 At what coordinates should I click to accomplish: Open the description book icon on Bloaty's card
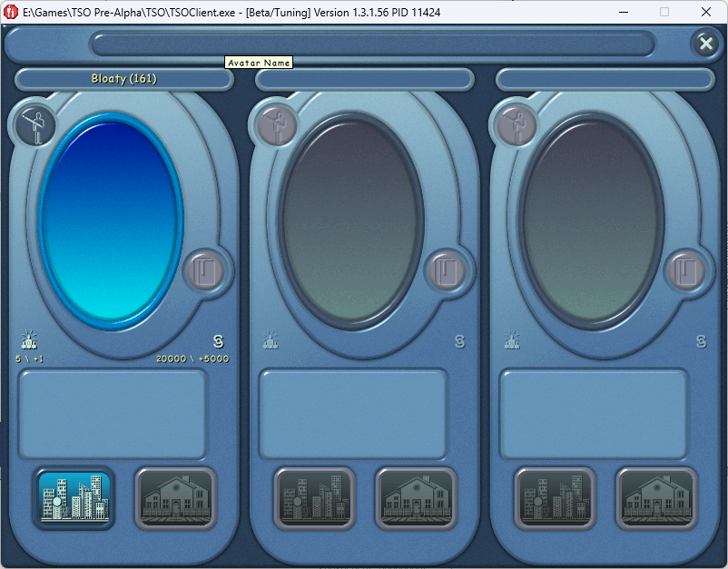[x=205, y=271]
